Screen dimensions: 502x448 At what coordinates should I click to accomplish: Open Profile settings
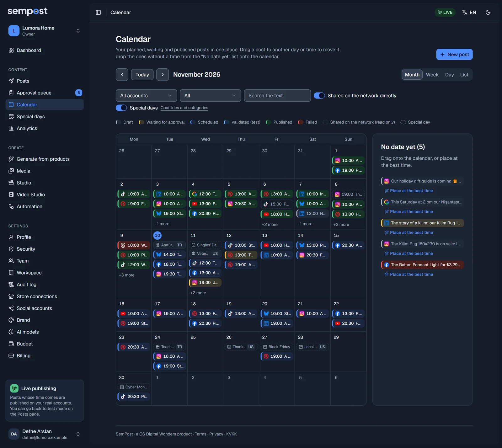45,237
